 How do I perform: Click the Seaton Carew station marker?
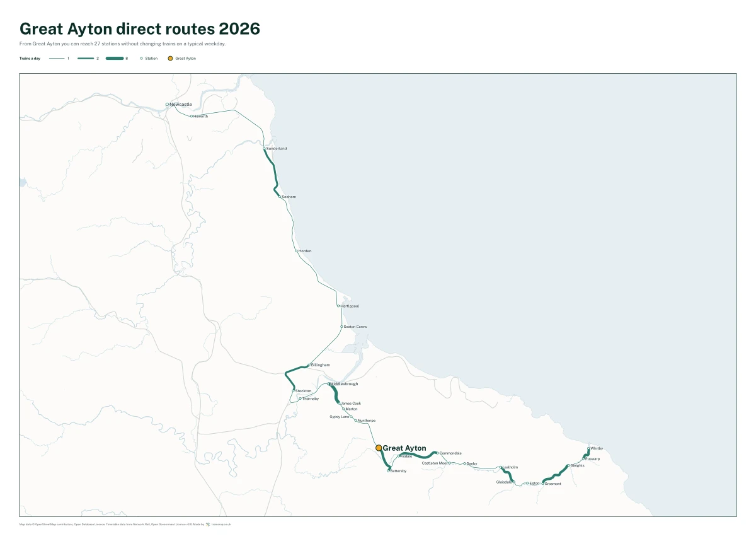(341, 327)
